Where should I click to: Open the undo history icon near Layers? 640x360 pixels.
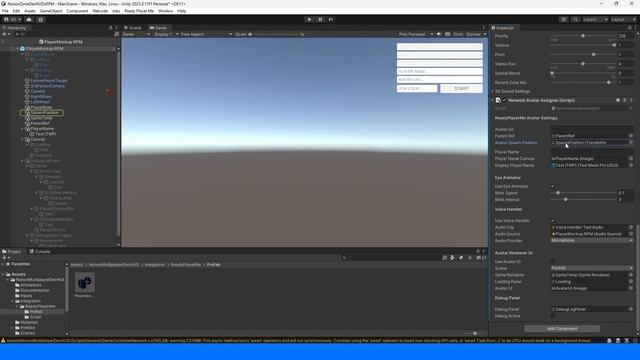563,19
